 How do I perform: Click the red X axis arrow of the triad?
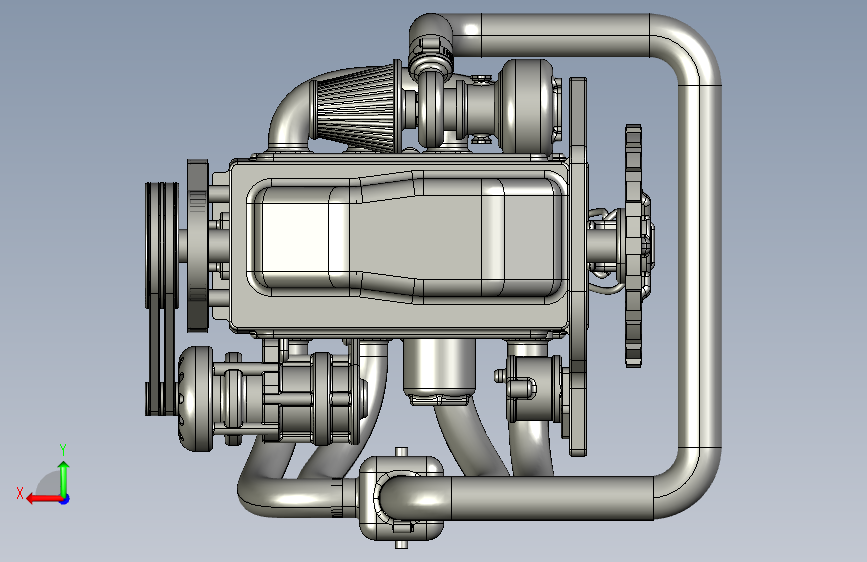tap(43, 499)
